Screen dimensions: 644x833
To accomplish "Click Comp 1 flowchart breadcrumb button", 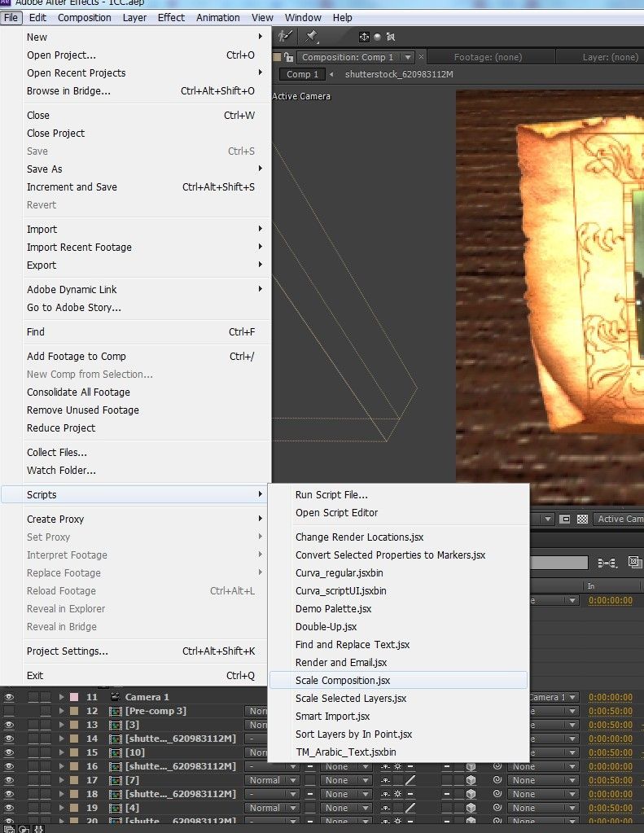I will pos(302,74).
